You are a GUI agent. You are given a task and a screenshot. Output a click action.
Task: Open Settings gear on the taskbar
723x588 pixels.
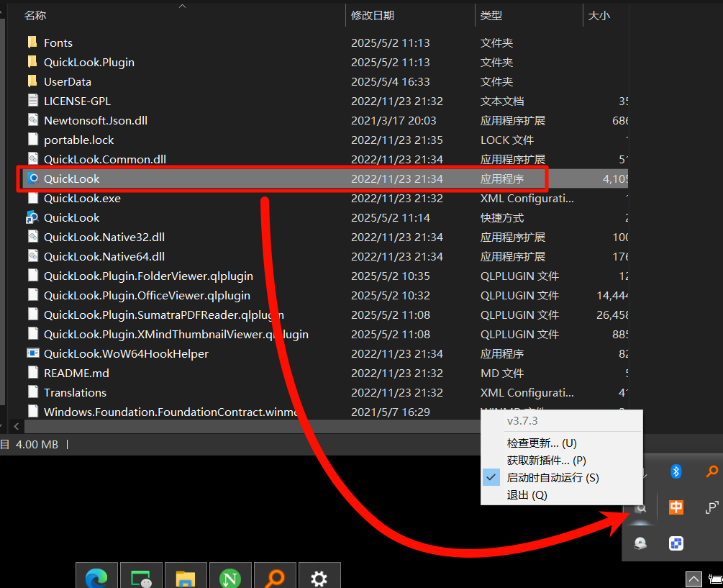pyautogui.click(x=319, y=577)
